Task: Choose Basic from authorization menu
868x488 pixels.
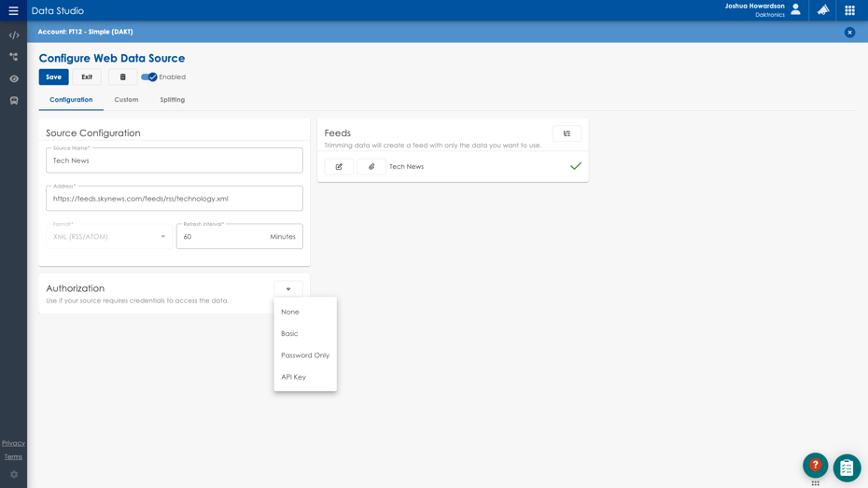Action: pyautogui.click(x=290, y=334)
